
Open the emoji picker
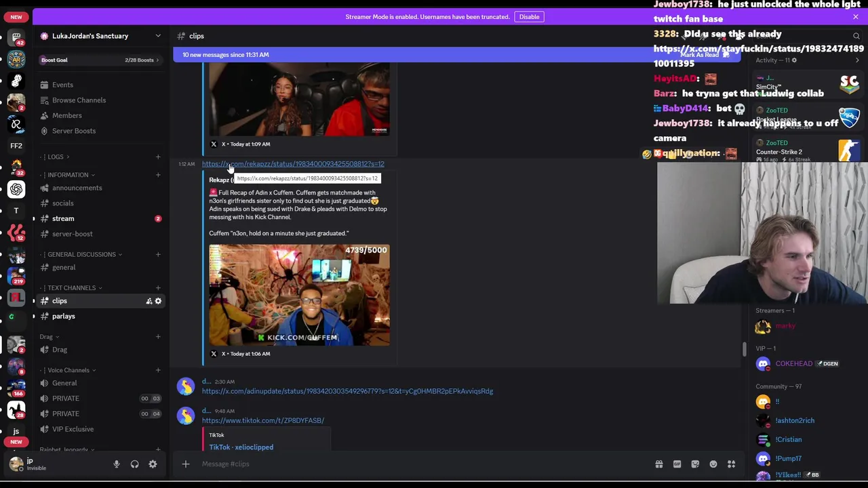click(x=713, y=464)
